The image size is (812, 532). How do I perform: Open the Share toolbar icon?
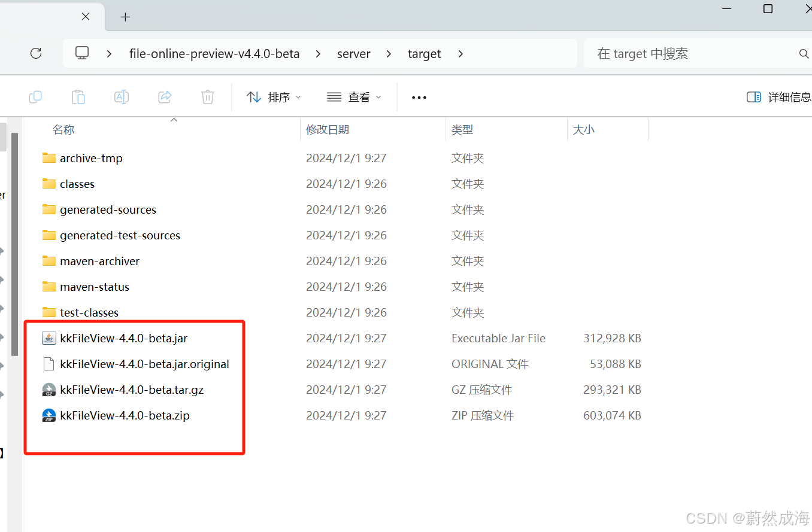165,97
